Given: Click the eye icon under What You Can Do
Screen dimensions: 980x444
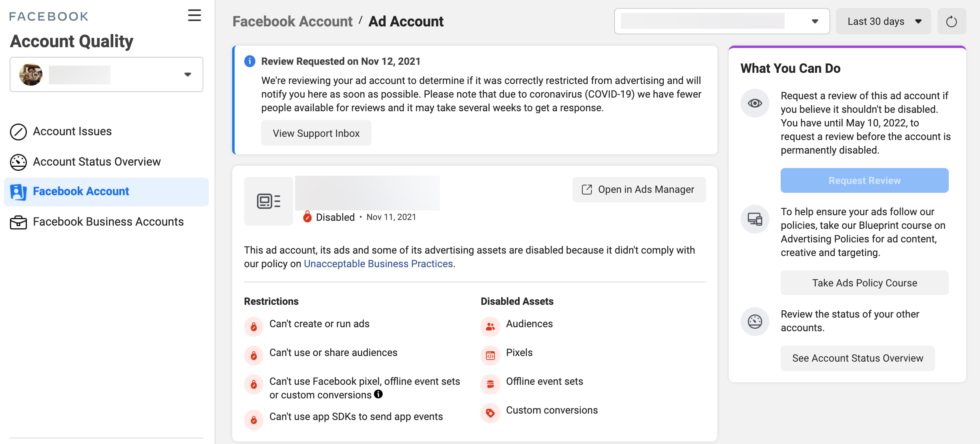Looking at the screenshot, I should (755, 104).
